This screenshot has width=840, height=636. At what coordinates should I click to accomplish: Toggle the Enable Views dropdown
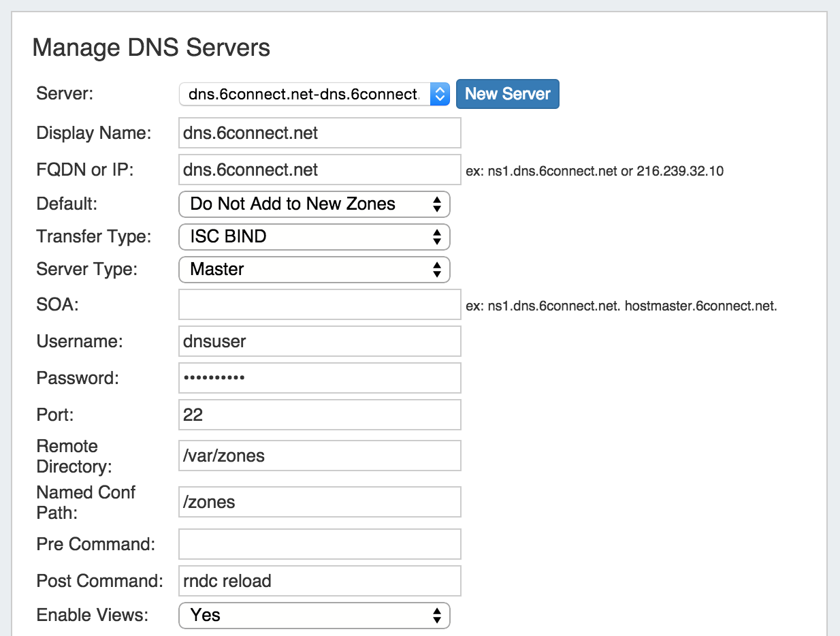point(314,615)
